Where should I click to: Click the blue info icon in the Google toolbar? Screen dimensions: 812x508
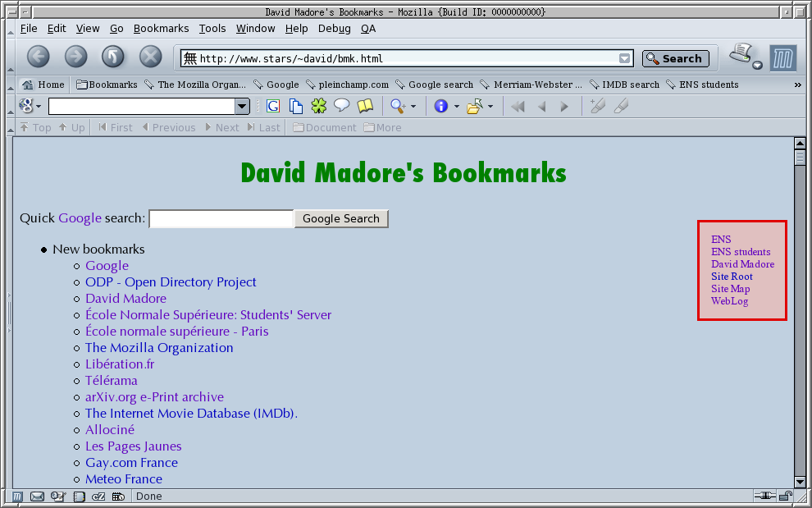click(441, 106)
